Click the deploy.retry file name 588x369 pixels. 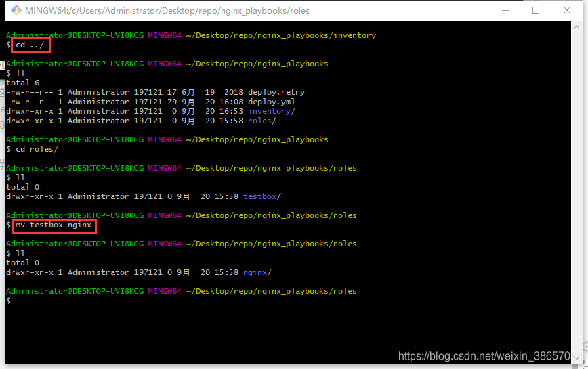tap(276, 92)
